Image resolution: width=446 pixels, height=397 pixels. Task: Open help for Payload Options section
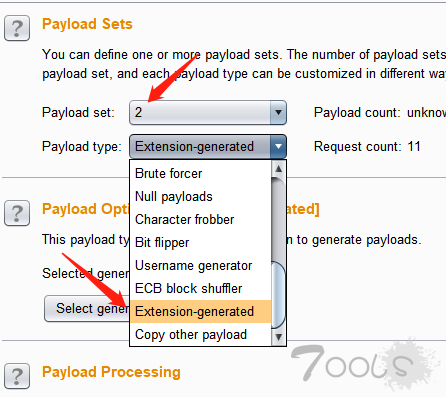coord(17,213)
